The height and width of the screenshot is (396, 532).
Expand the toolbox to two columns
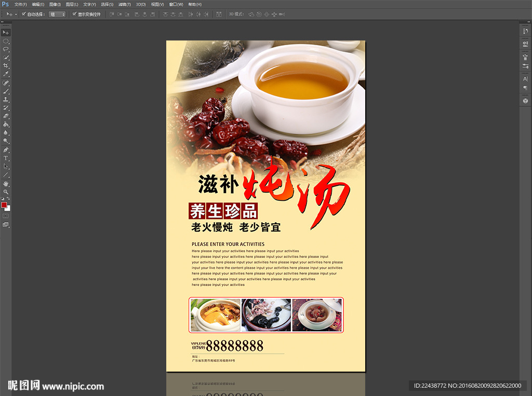(x=2, y=22)
